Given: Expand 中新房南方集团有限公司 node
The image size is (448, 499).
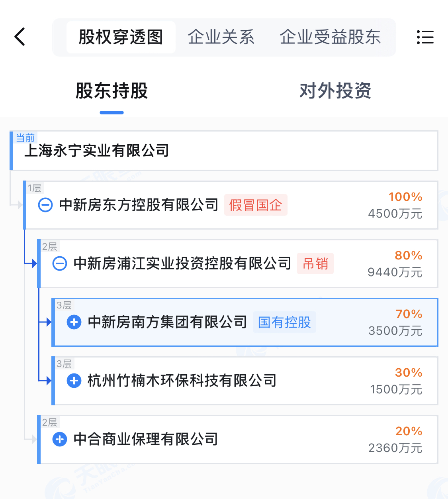Looking at the screenshot, I should point(74,322).
